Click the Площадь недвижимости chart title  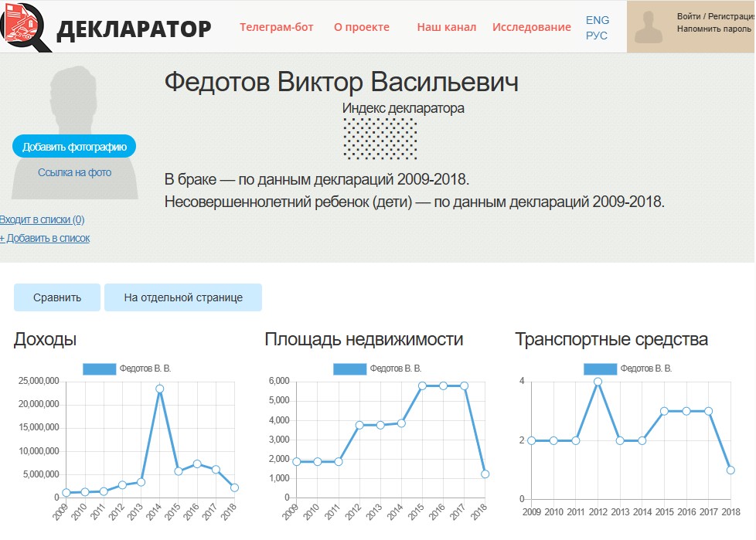tap(364, 339)
